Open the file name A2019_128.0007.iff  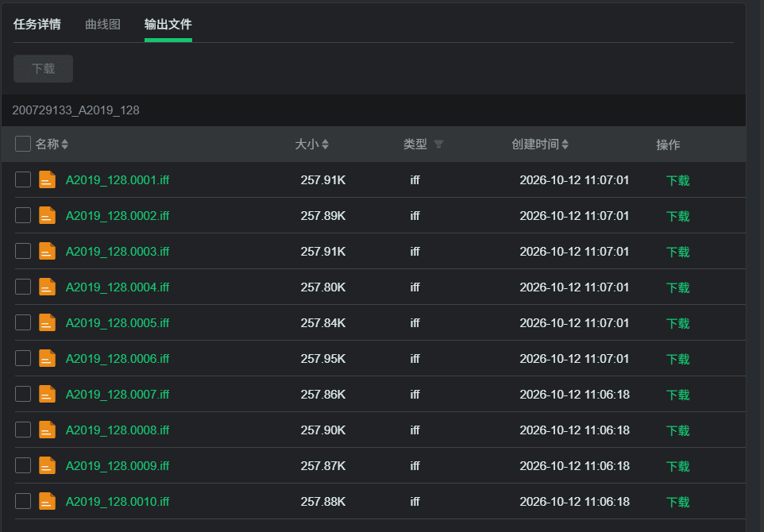click(x=118, y=394)
